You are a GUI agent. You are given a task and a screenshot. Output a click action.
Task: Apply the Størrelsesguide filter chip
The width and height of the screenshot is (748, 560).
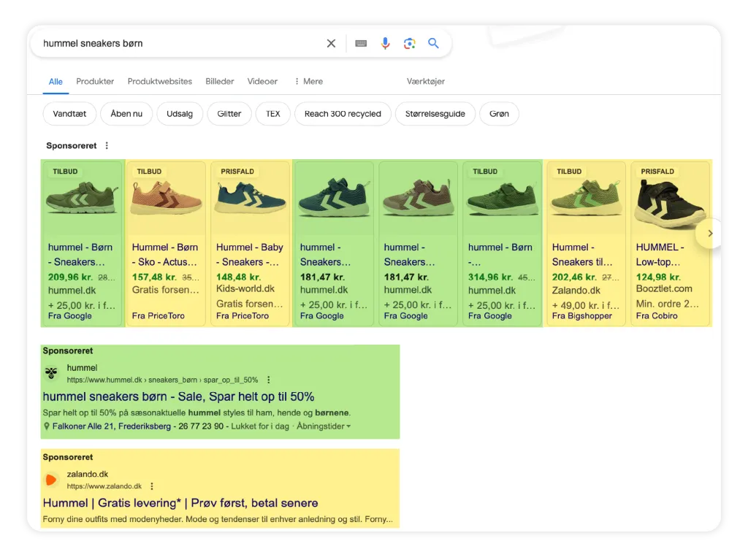435,114
